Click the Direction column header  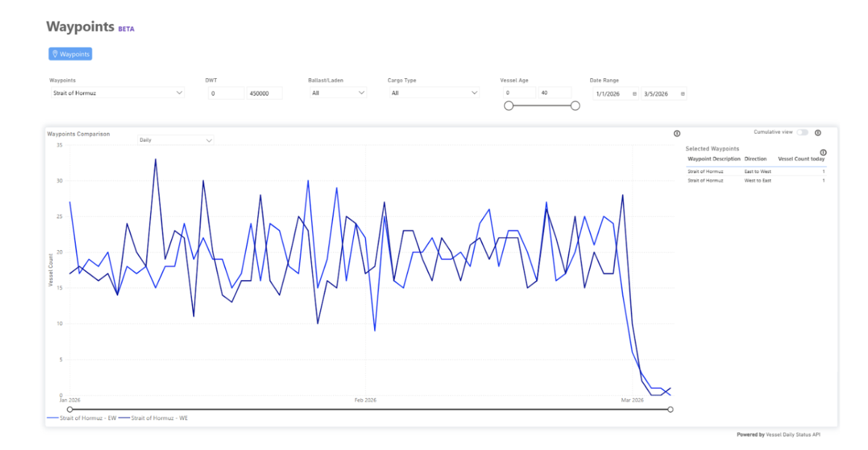756,159
